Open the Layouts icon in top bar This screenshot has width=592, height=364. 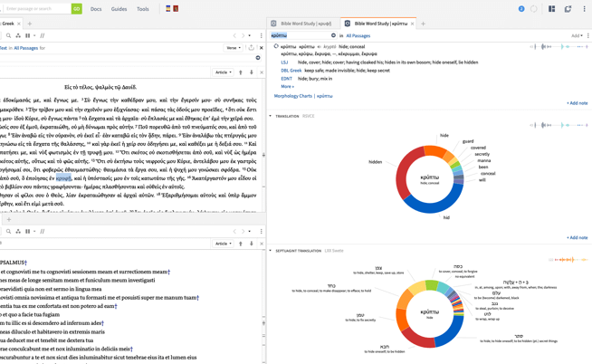click(x=551, y=9)
